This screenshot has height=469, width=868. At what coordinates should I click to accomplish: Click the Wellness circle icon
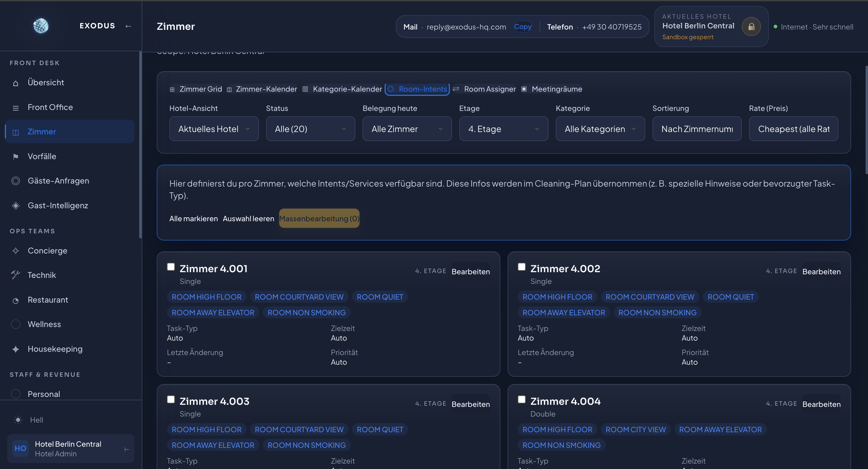[15, 324]
